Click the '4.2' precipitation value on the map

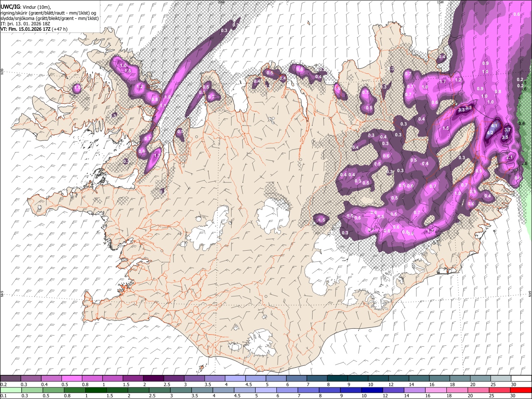[x=490, y=133]
